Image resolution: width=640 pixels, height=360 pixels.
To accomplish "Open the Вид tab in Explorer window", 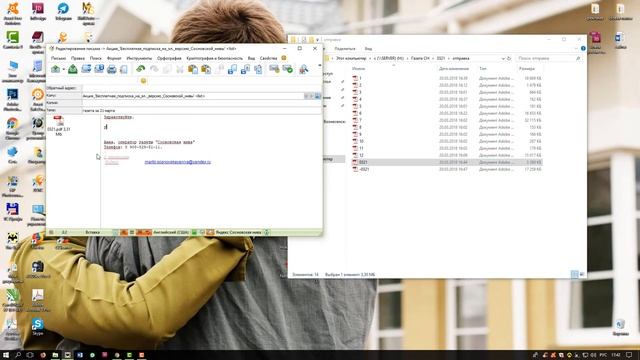I will (368, 49).
